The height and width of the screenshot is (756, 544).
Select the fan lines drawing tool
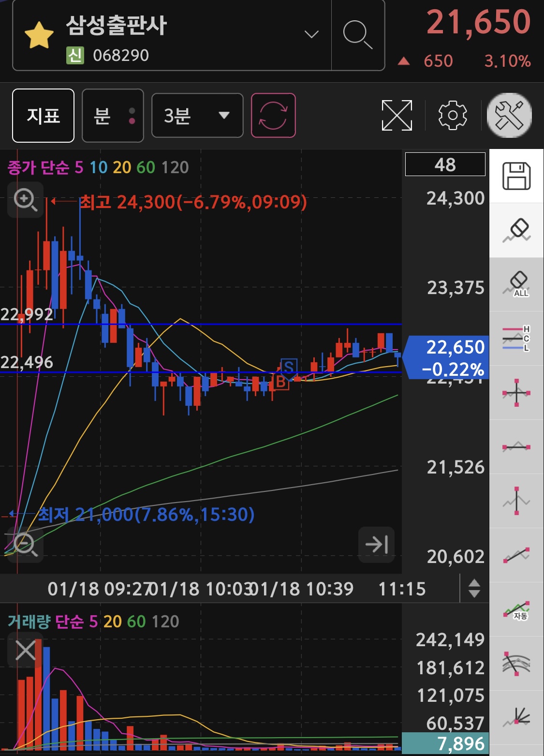516,718
